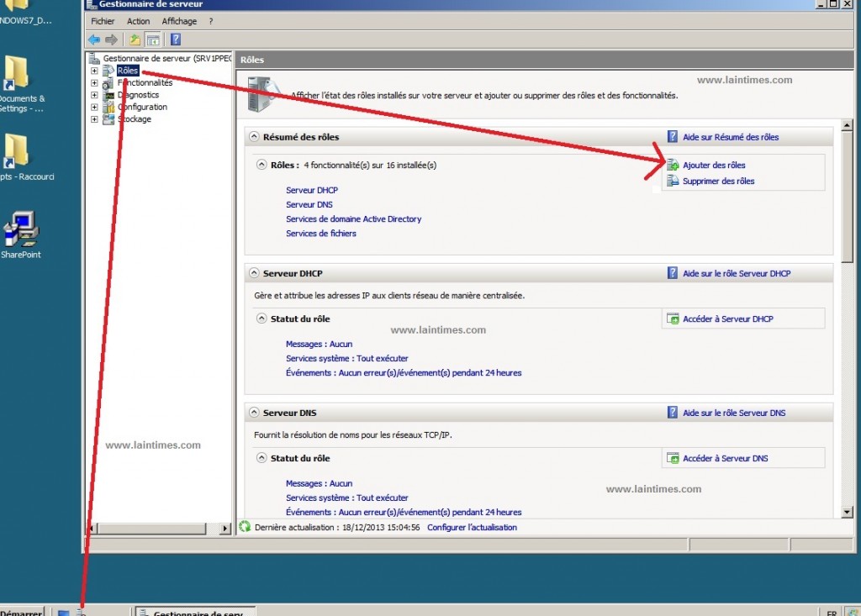Viewport: 861px width, 616px height.
Task: Click the Stockage node icon in the tree
Action: [108, 118]
